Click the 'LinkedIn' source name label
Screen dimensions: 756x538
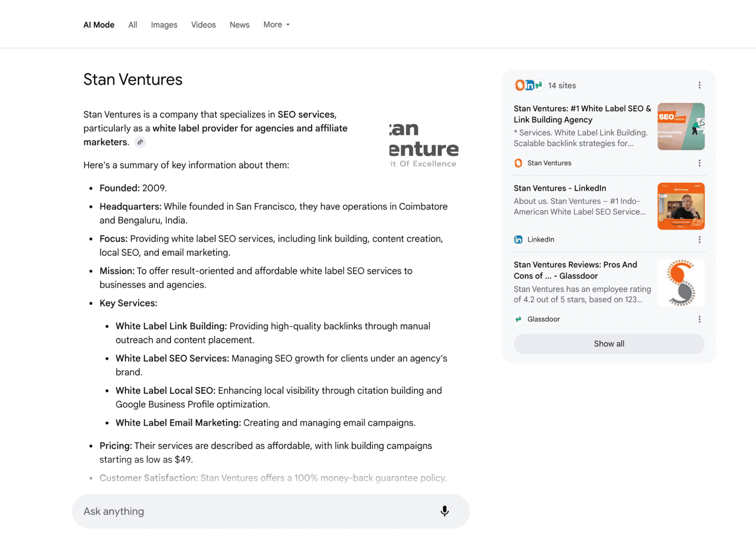tap(540, 239)
